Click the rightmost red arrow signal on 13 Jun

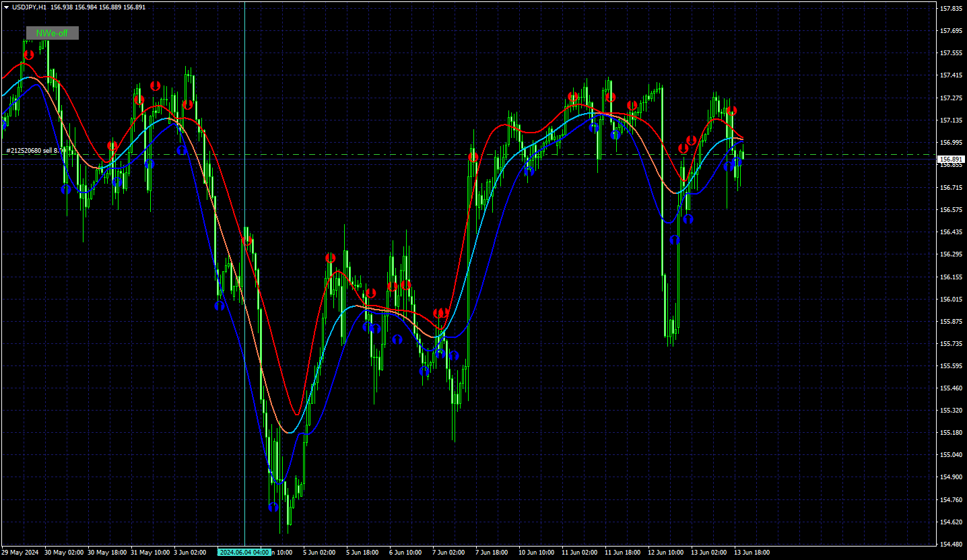tap(731, 110)
